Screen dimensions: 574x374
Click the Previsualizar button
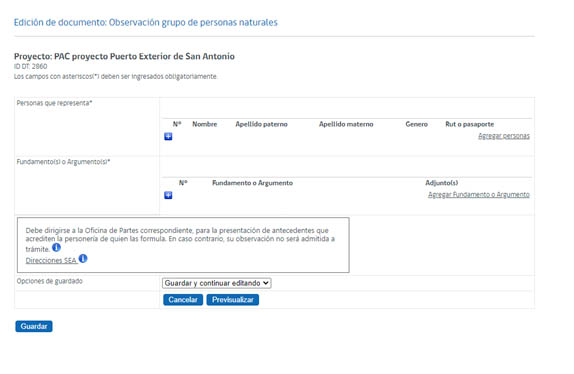(233, 300)
